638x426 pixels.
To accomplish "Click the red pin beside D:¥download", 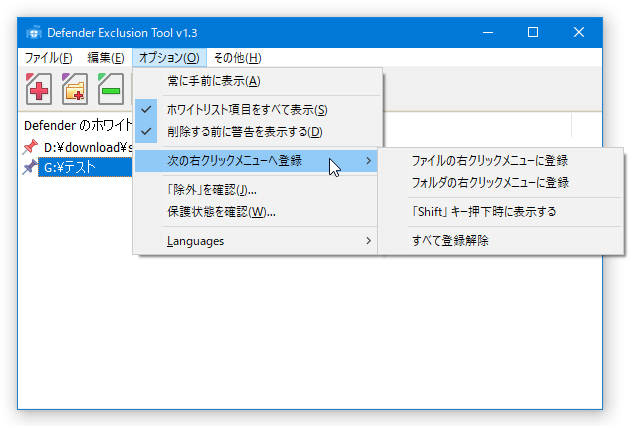I will click(x=30, y=147).
